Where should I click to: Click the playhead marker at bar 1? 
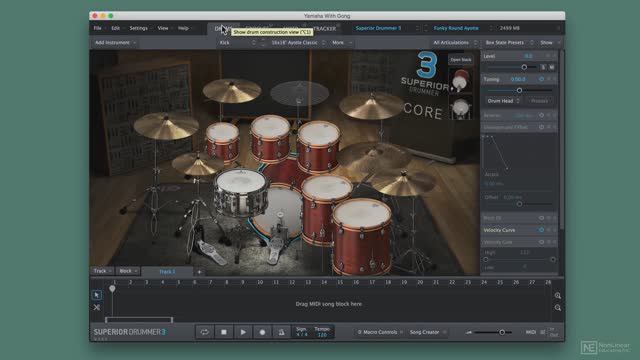(112, 289)
